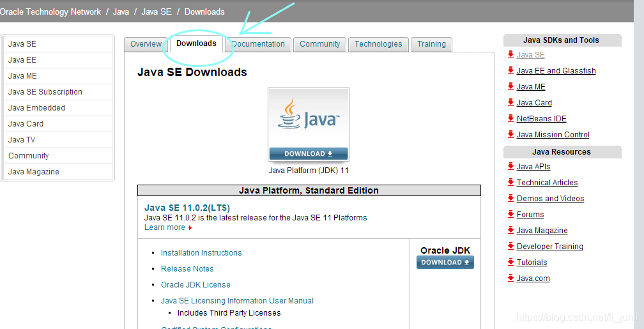Open Java Card in the left sidebar
The width and height of the screenshot is (644, 329).
click(x=58, y=124)
